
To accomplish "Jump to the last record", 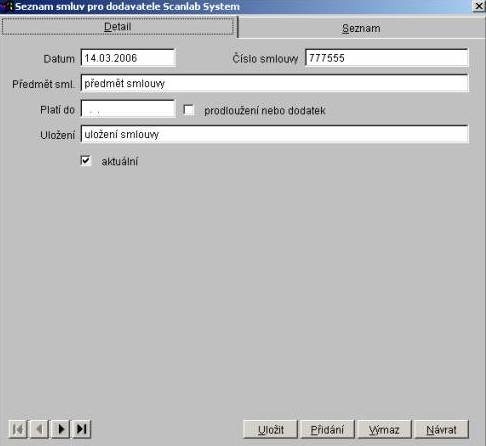I will point(82,429).
